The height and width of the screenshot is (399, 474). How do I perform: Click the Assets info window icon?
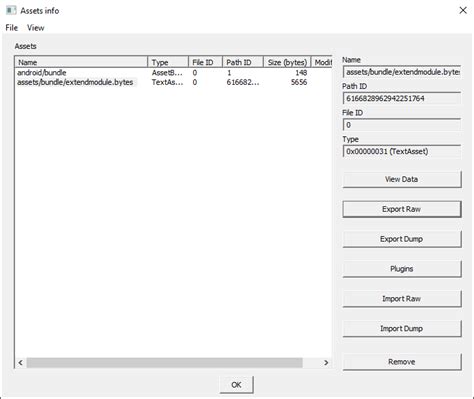tap(11, 10)
